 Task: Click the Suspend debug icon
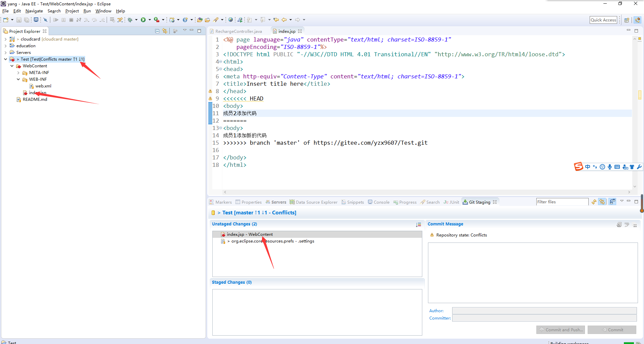[63, 20]
